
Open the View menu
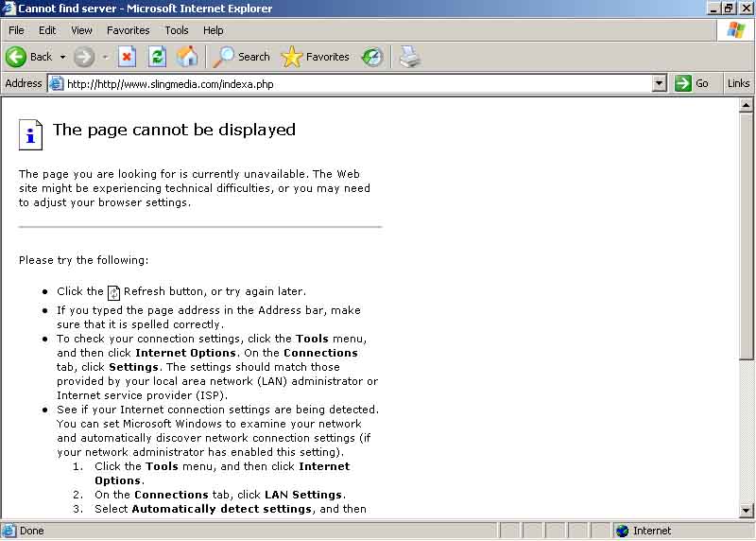81,30
